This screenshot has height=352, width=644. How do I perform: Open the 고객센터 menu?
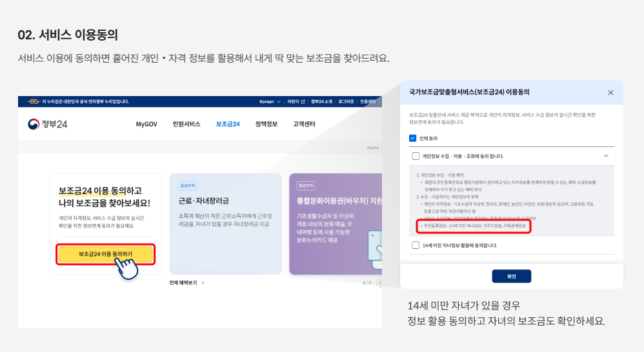coord(304,124)
